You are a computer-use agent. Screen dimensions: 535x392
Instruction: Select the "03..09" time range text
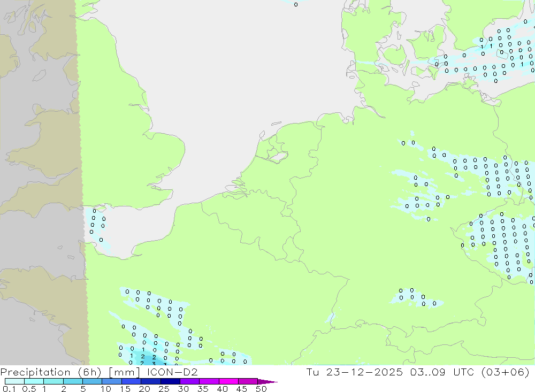point(428,372)
